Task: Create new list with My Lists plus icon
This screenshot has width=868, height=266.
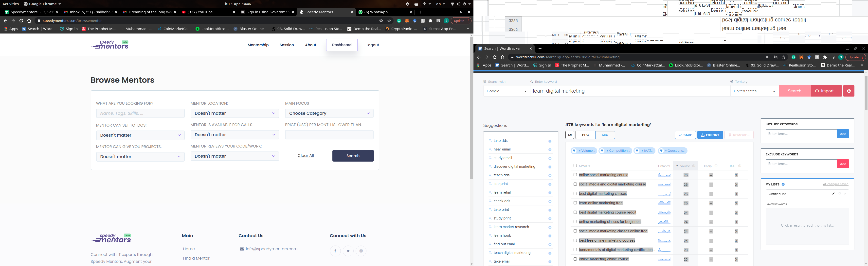Action: click(x=783, y=184)
